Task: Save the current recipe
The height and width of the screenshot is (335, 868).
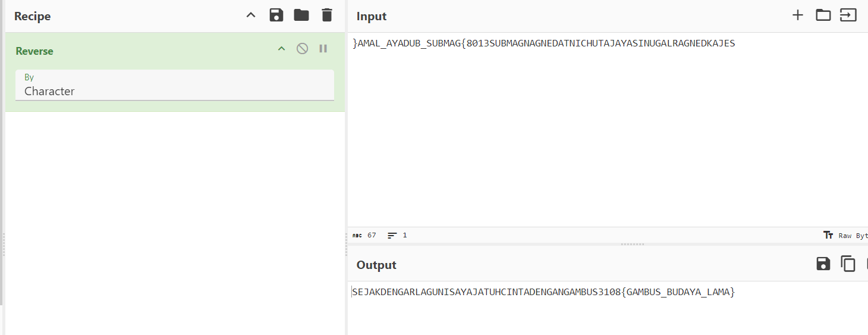Action: click(276, 15)
